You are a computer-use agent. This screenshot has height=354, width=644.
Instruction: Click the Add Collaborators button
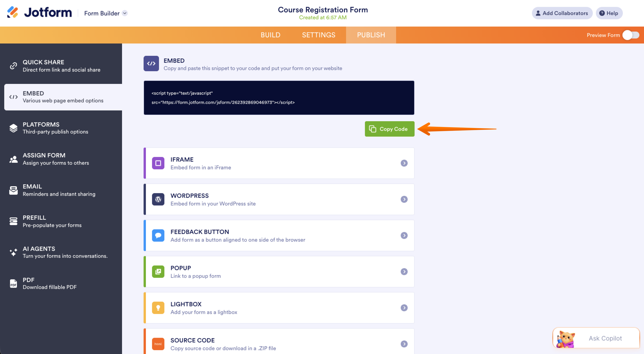point(562,13)
